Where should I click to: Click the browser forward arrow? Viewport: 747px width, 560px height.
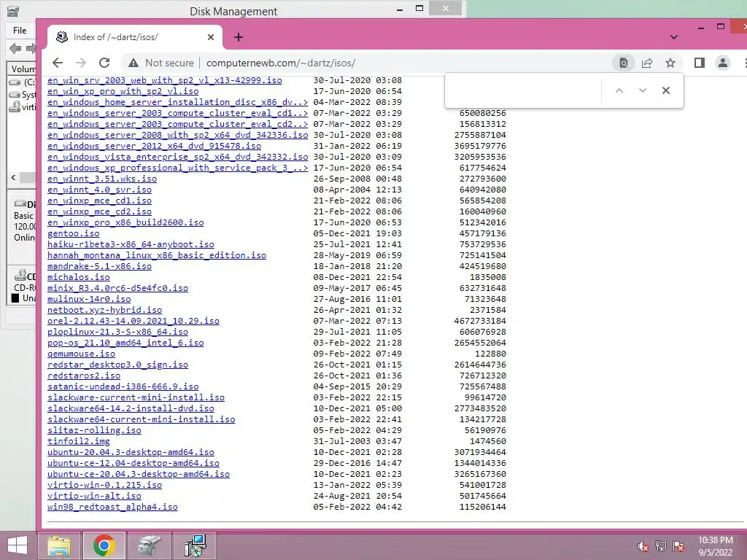(x=81, y=63)
